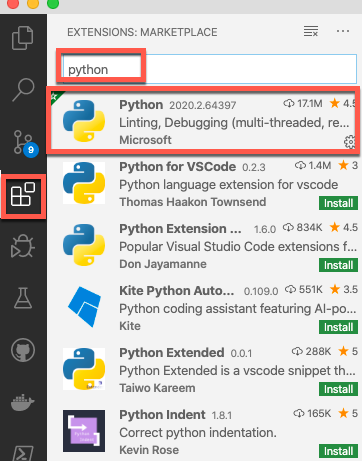Open the PowerShell view in activity bar
This screenshot has height=461, width=362.
pos(23,453)
